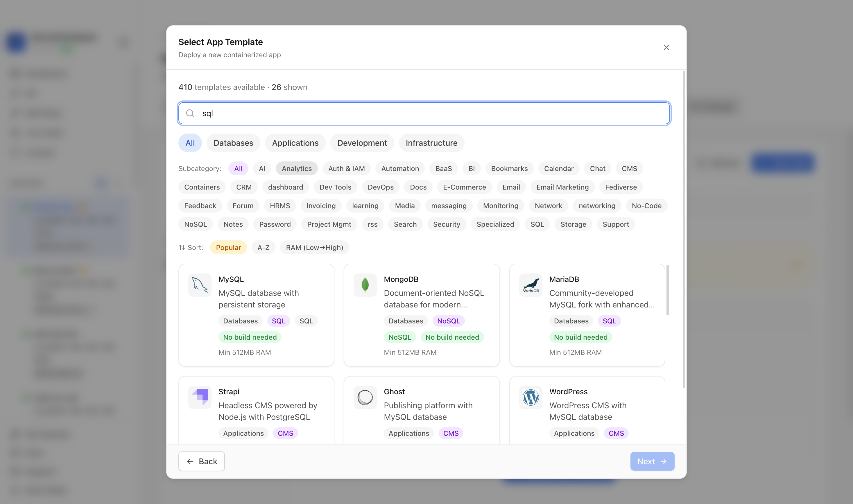Filter by the Containers subcategory
Image resolution: width=853 pixels, height=504 pixels.
[202, 187]
